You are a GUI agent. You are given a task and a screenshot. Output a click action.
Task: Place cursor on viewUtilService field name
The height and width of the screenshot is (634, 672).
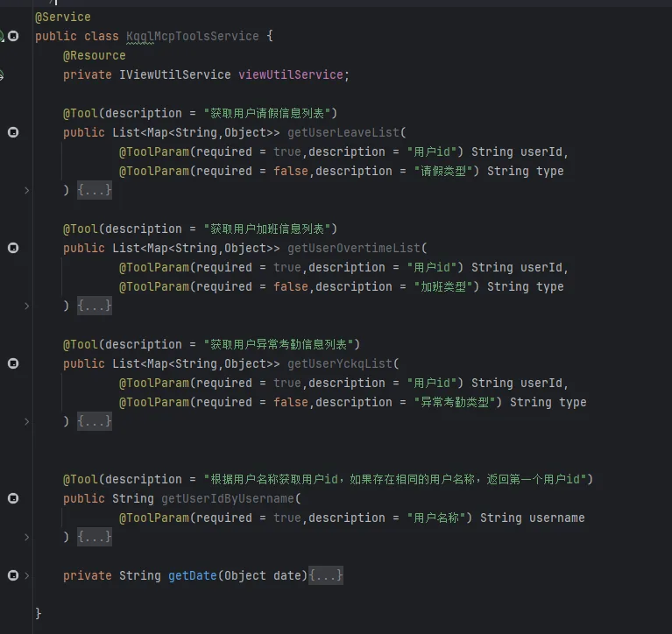click(291, 75)
